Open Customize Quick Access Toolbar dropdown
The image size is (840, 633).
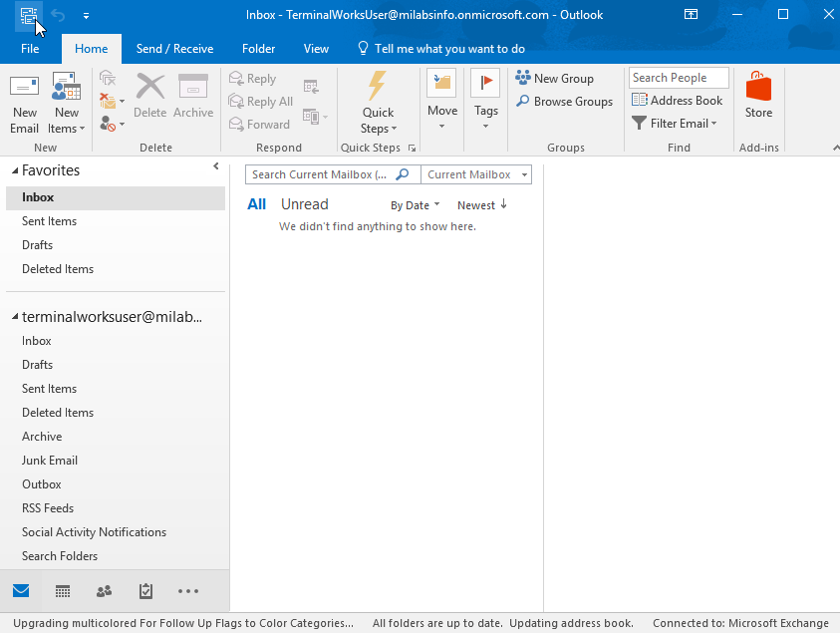[x=87, y=16]
